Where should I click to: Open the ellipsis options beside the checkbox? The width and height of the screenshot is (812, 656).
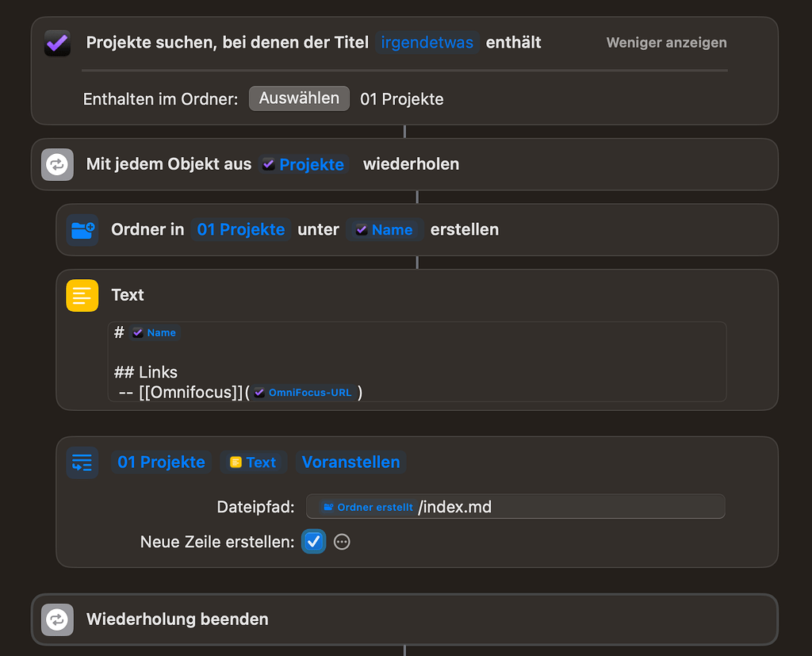[x=342, y=542]
